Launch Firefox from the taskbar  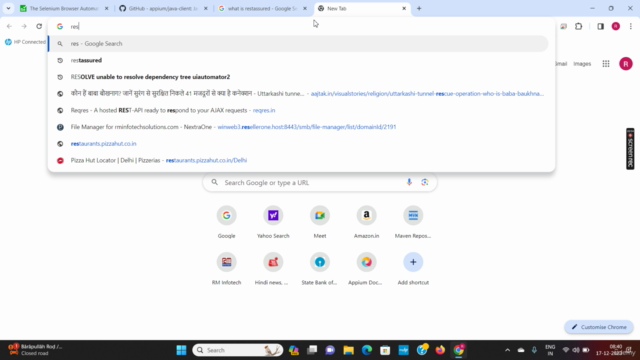pos(440,350)
